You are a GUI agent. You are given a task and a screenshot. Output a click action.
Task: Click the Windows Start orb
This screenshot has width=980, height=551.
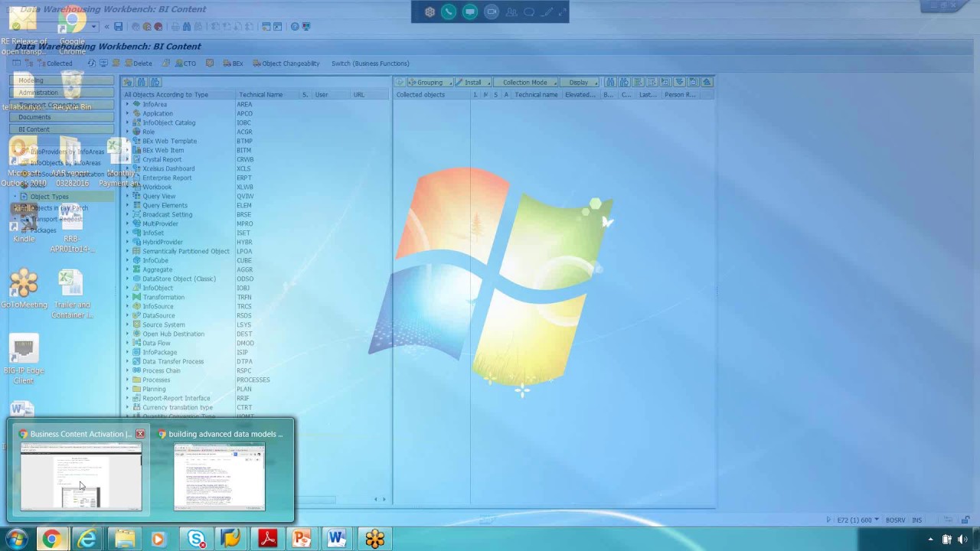[16, 539]
